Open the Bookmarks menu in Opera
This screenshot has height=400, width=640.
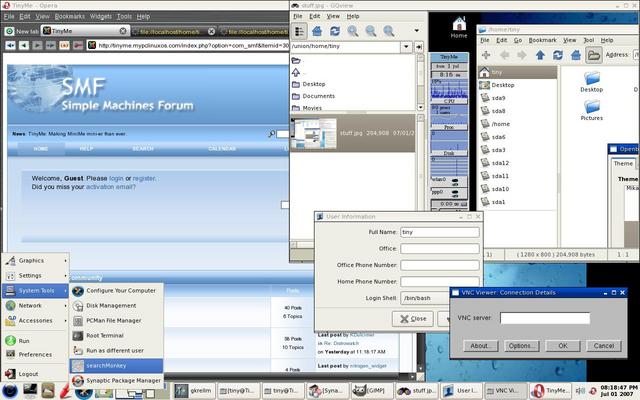coord(69,16)
